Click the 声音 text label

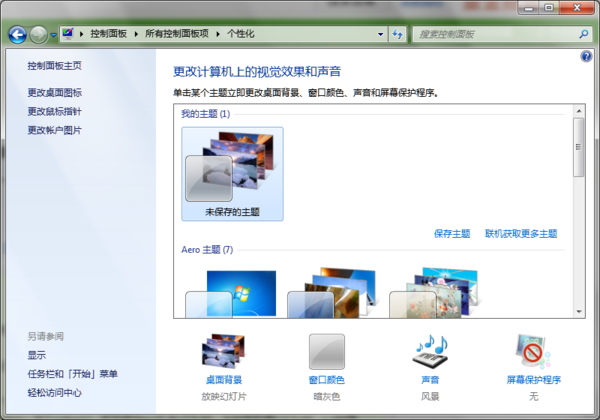point(430,380)
